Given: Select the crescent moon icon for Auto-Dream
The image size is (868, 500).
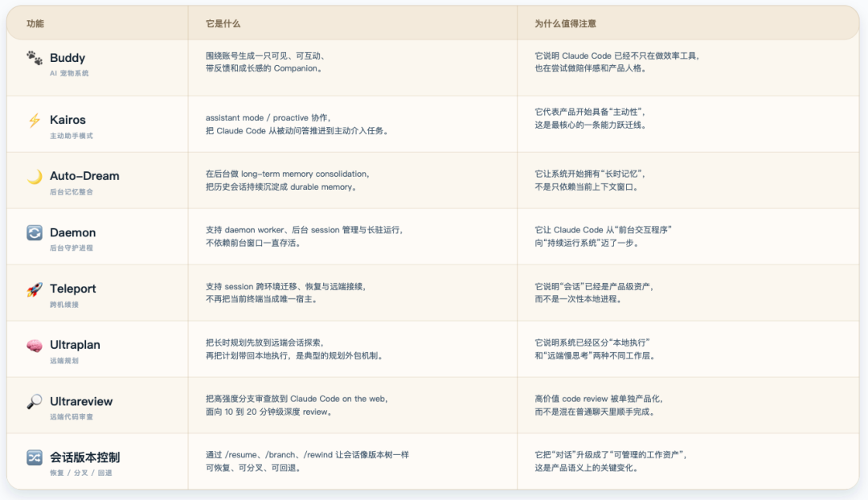Looking at the screenshot, I should [x=35, y=176].
